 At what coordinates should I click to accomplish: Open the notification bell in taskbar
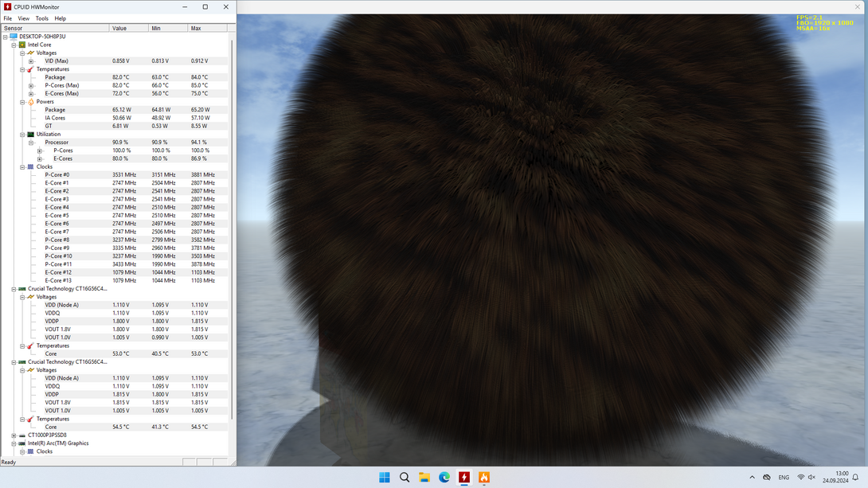pyautogui.click(x=855, y=478)
